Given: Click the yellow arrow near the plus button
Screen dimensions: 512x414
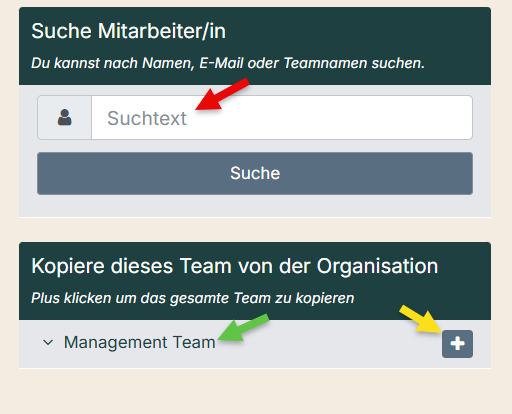Looking at the screenshot, I should coord(421,319).
